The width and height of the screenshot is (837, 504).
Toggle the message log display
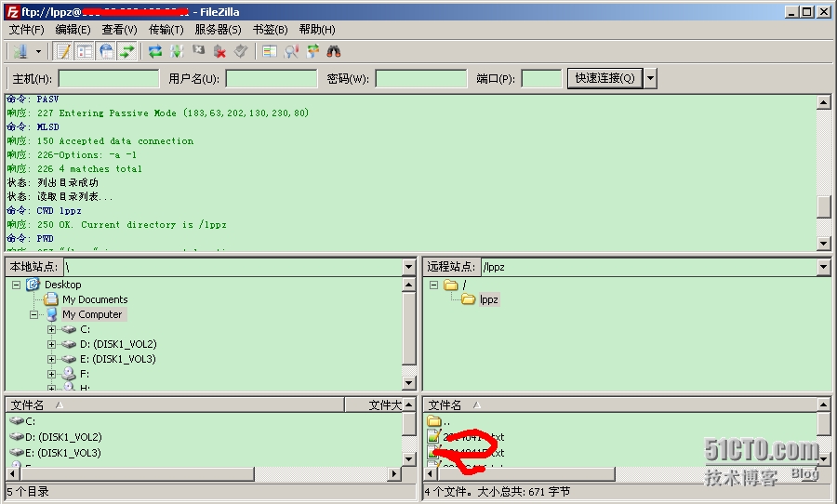[x=63, y=51]
